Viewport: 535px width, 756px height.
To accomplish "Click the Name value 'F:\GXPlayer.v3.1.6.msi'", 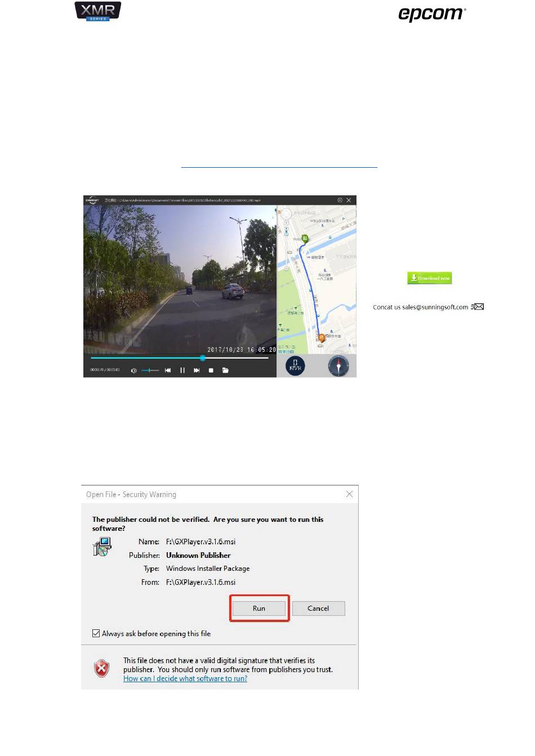I will [x=201, y=542].
